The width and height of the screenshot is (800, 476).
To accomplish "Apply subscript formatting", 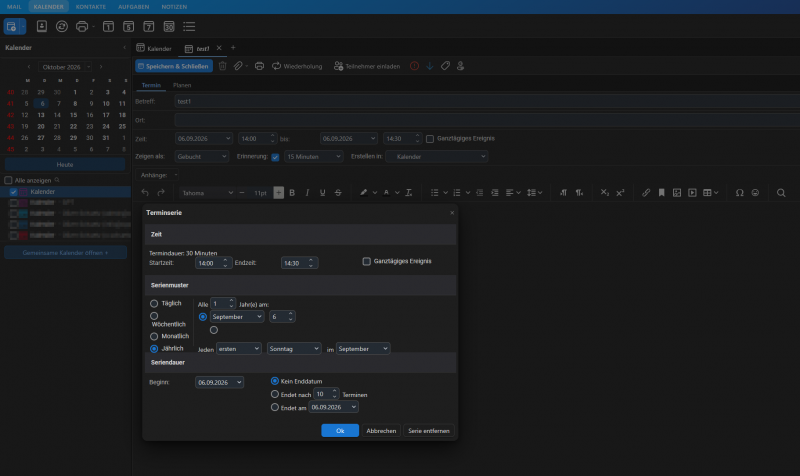I will 605,192.
